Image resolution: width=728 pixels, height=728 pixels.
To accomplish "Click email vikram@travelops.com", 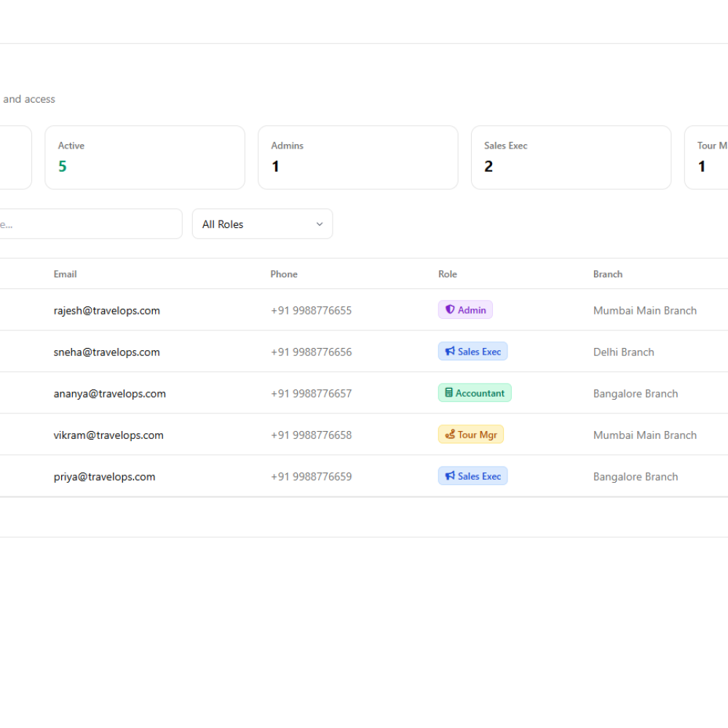I will click(108, 435).
